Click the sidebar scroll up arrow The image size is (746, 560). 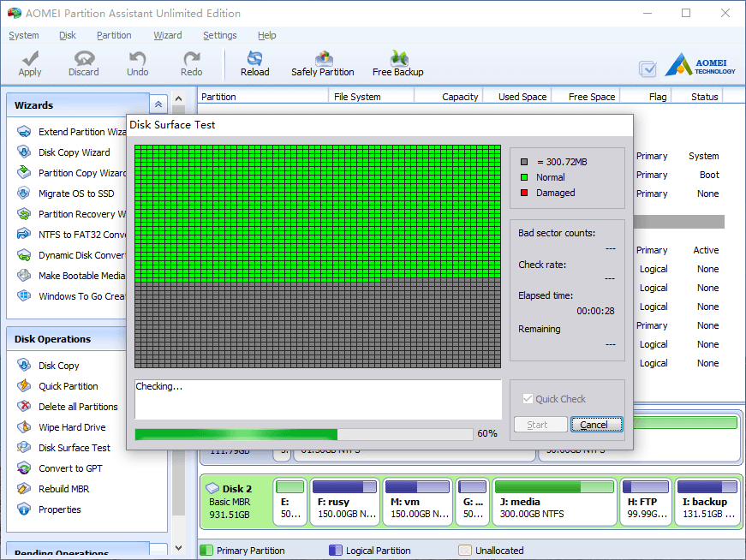178,98
